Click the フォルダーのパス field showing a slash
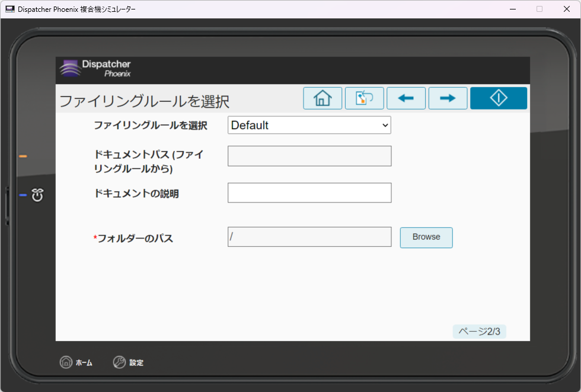This screenshot has height=392, width=581. (309, 237)
